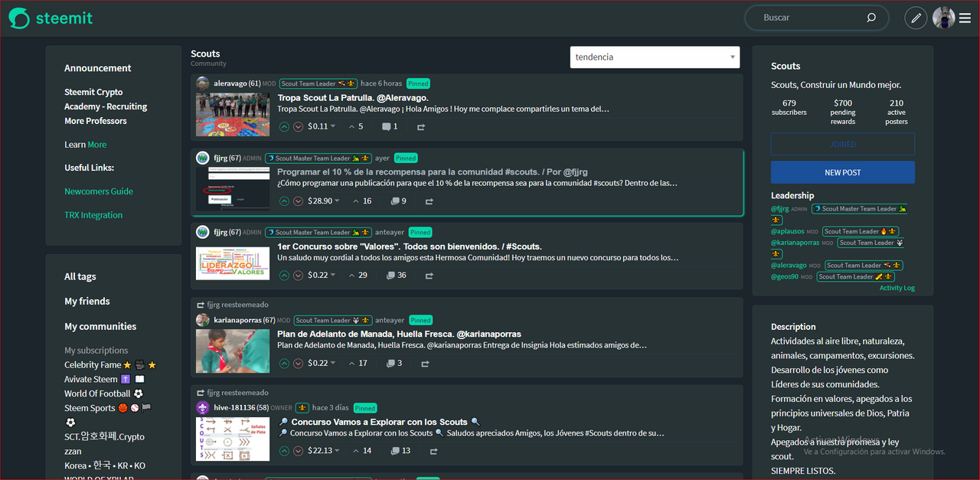Open hive-181136 avatar icon
This screenshot has width=980, height=480.
click(x=203, y=408)
